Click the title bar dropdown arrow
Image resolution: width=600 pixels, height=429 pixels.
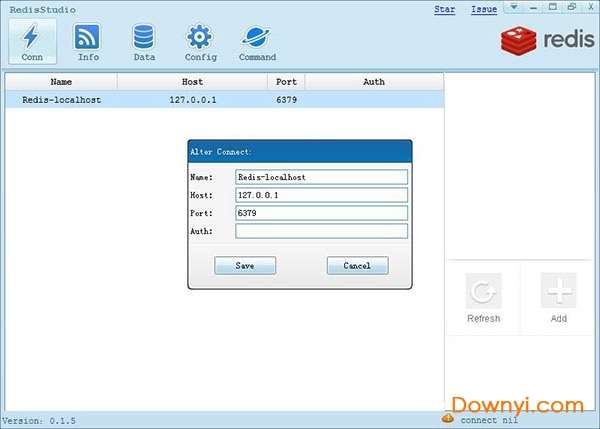tap(514, 7)
